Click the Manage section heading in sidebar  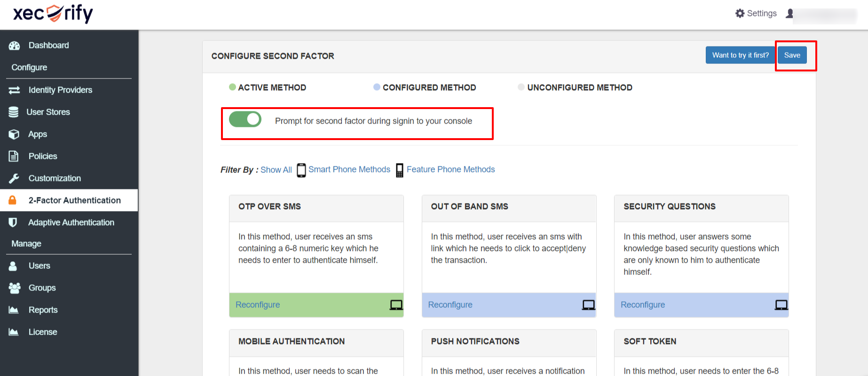coord(26,243)
